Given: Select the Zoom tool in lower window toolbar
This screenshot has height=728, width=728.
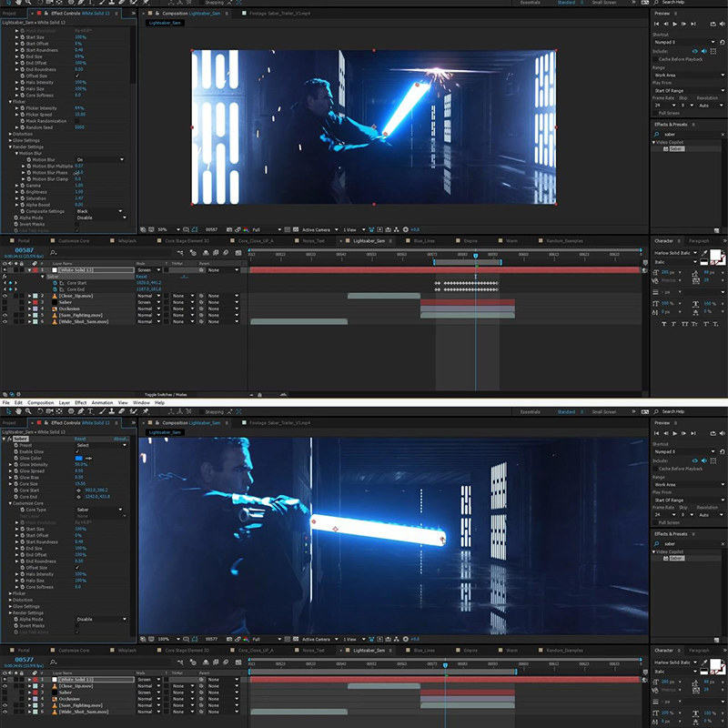Looking at the screenshot, I should [x=28, y=411].
